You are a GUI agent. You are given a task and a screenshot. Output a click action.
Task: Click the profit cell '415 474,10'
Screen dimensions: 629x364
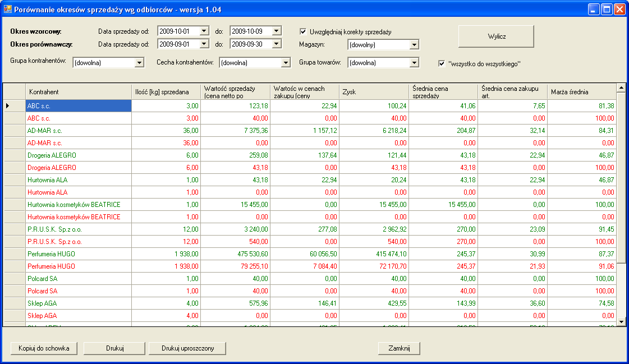point(374,254)
